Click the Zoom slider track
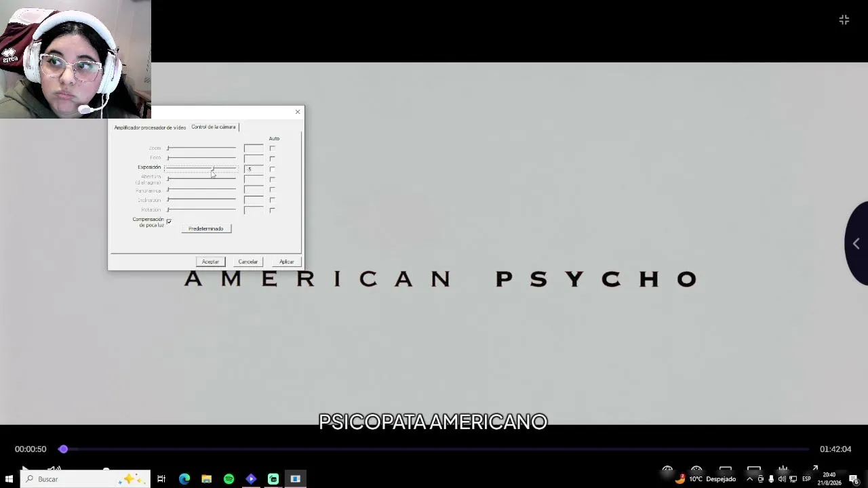Screen dimensions: 868x488 201,148
